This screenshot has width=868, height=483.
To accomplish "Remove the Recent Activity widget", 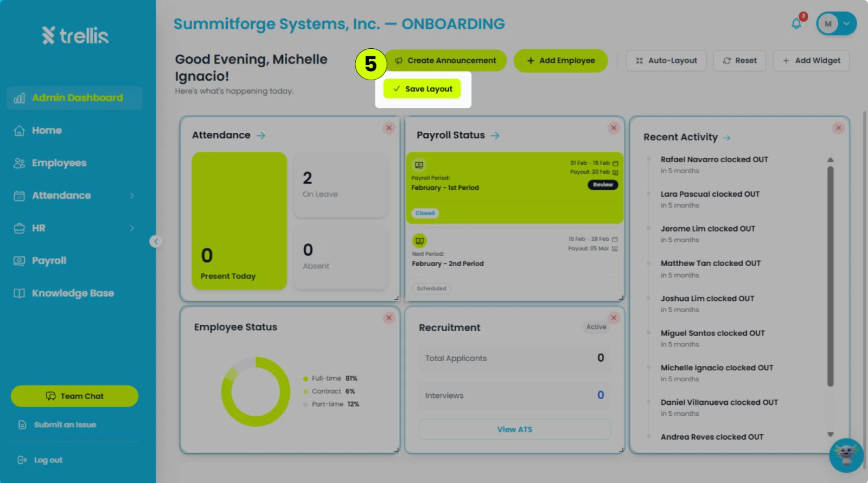I will point(839,128).
